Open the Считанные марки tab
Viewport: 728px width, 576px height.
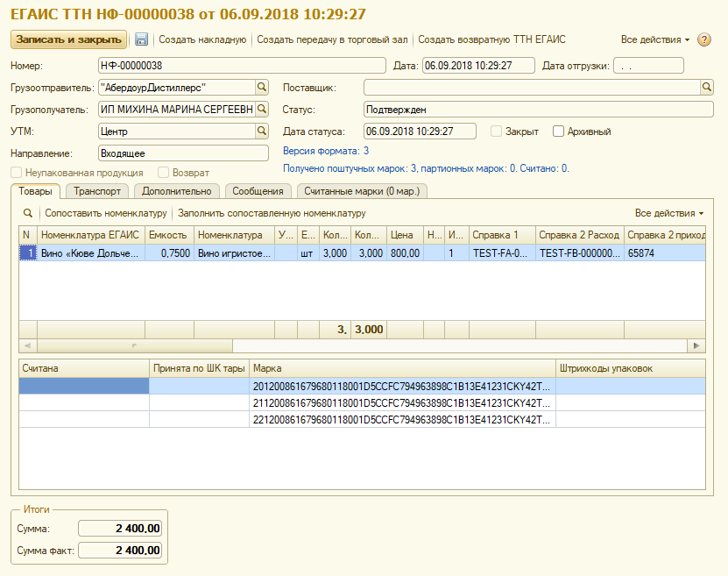tap(362, 191)
